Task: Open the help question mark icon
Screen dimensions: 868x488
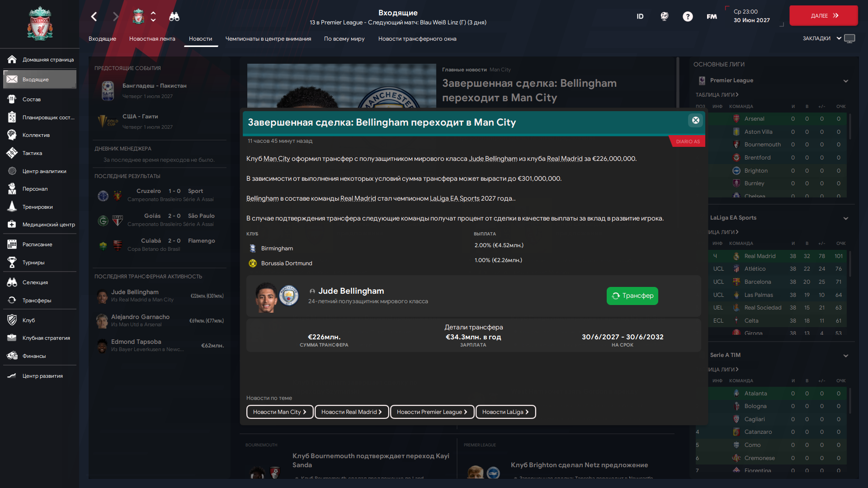Action: pos(688,17)
